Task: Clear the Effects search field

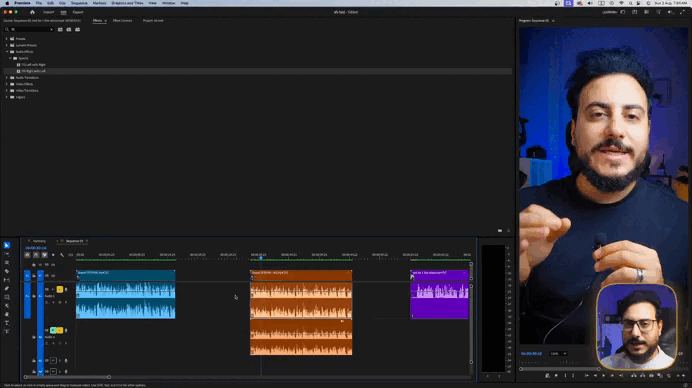Action: click(x=51, y=30)
